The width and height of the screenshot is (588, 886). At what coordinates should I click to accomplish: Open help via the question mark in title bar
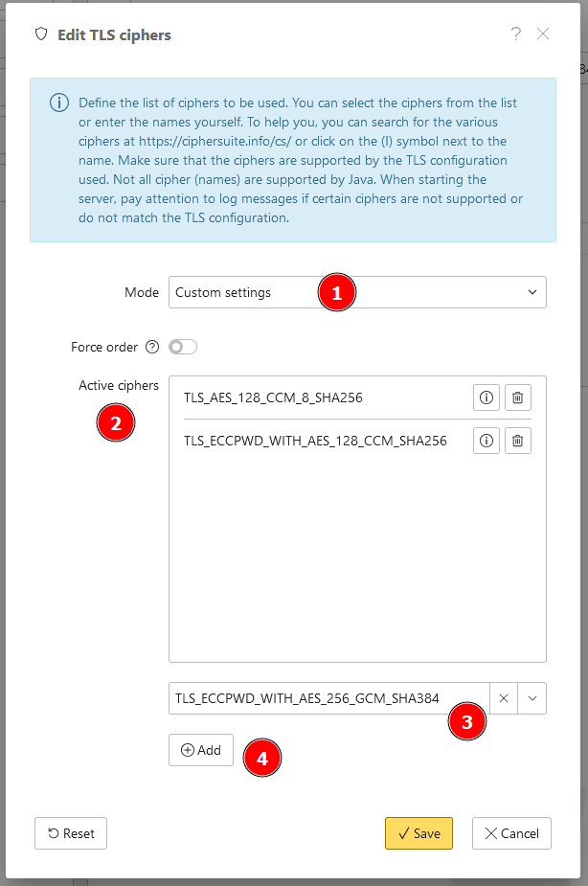516,34
